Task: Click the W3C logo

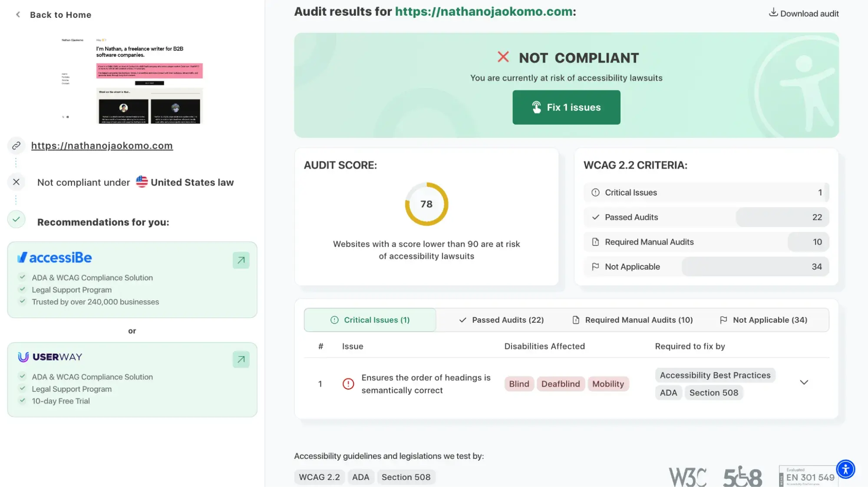Action: (688, 477)
